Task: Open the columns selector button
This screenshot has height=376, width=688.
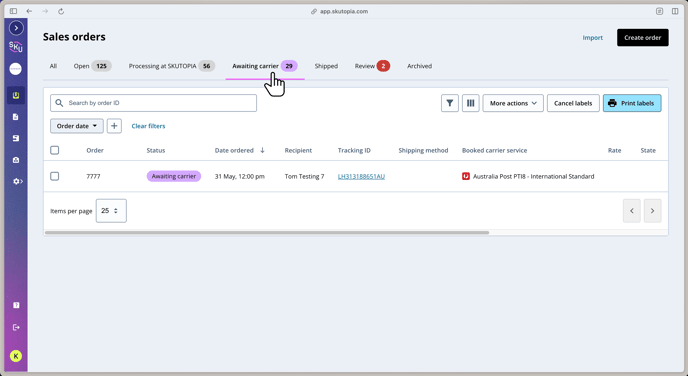Action: point(470,103)
